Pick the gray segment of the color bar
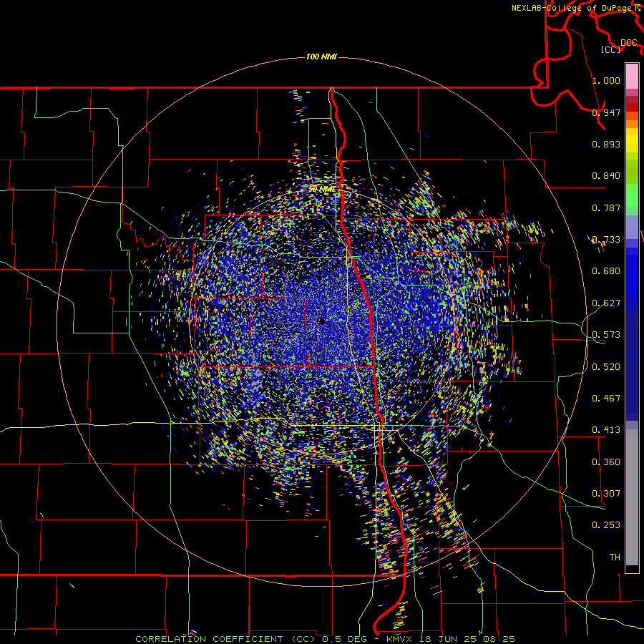 coord(632,497)
